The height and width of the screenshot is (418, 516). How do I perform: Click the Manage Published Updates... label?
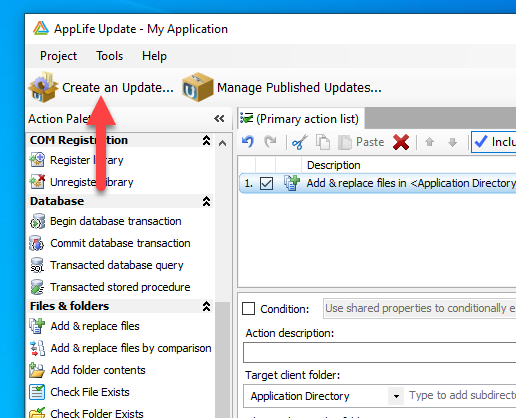(x=299, y=88)
